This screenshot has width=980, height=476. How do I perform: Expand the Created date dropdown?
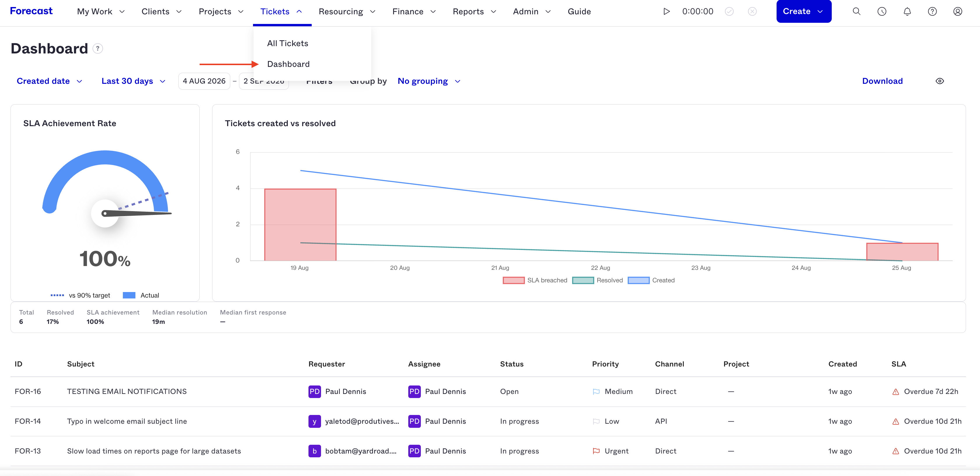[49, 81]
